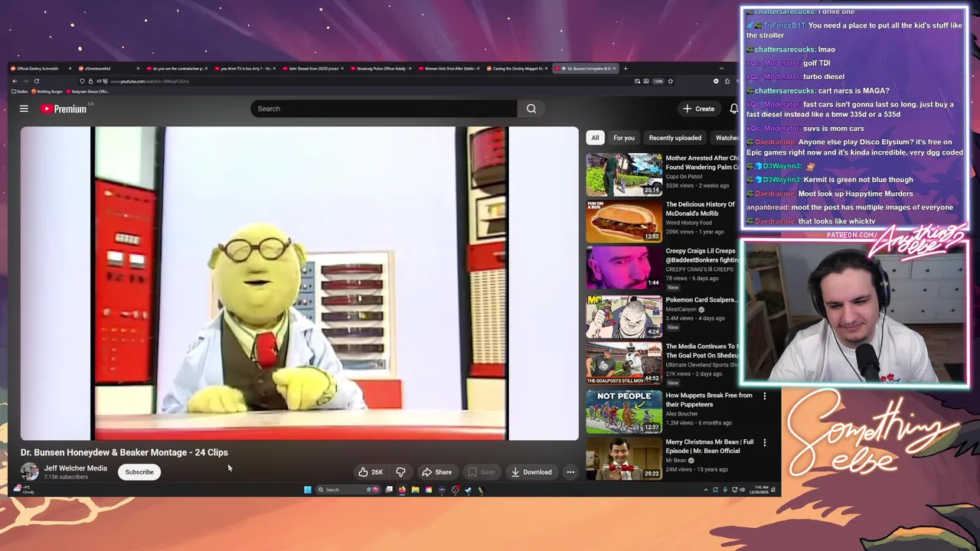Open File Explorer from the taskbar

coord(415,490)
